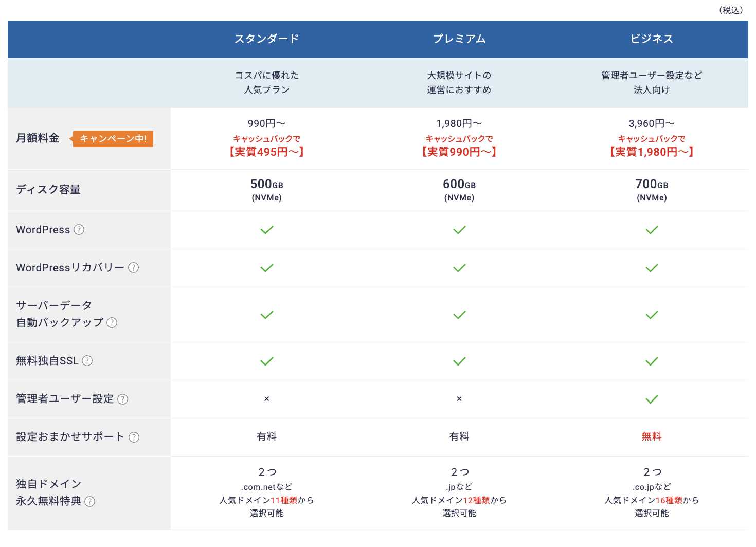
Task: Click 無料独自SSL checkmark under スタンダード
Action: tap(267, 361)
